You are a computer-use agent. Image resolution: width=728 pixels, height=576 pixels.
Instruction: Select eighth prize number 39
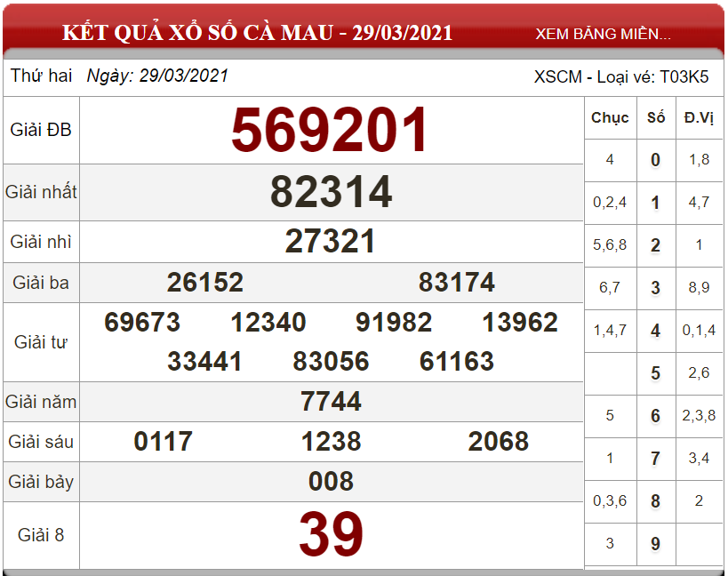tap(331, 533)
